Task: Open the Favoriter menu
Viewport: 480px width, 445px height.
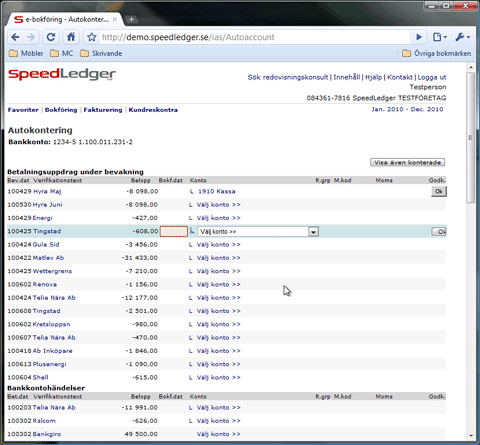Action: pyautogui.click(x=23, y=110)
